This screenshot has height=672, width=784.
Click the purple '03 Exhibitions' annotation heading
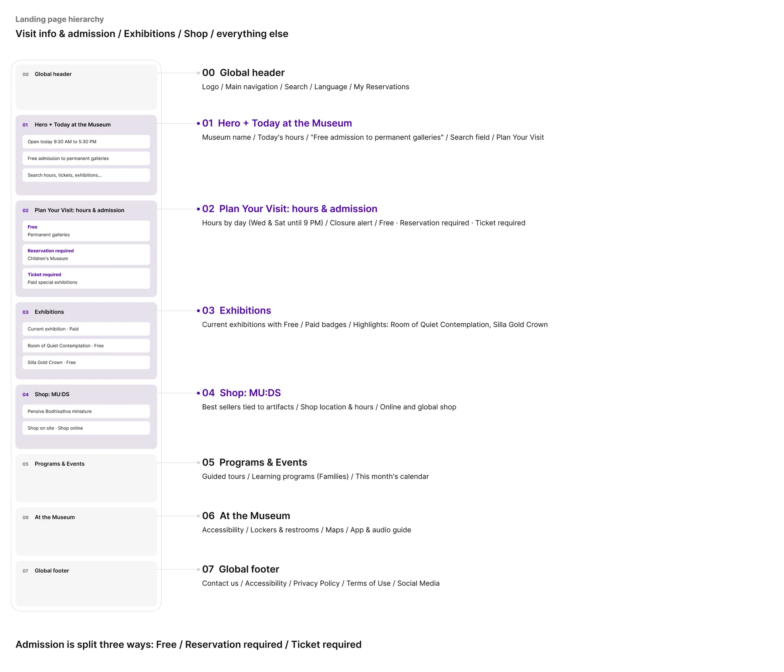pos(237,311)
